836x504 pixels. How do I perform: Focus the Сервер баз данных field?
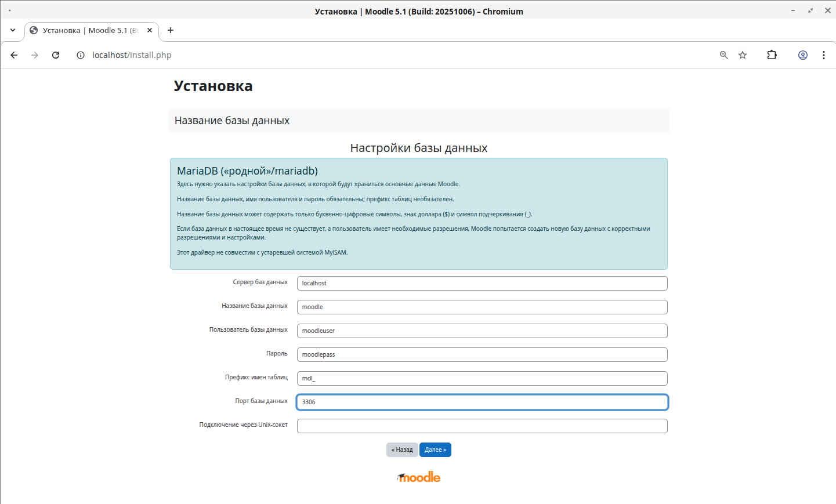(x=482, y=283)
